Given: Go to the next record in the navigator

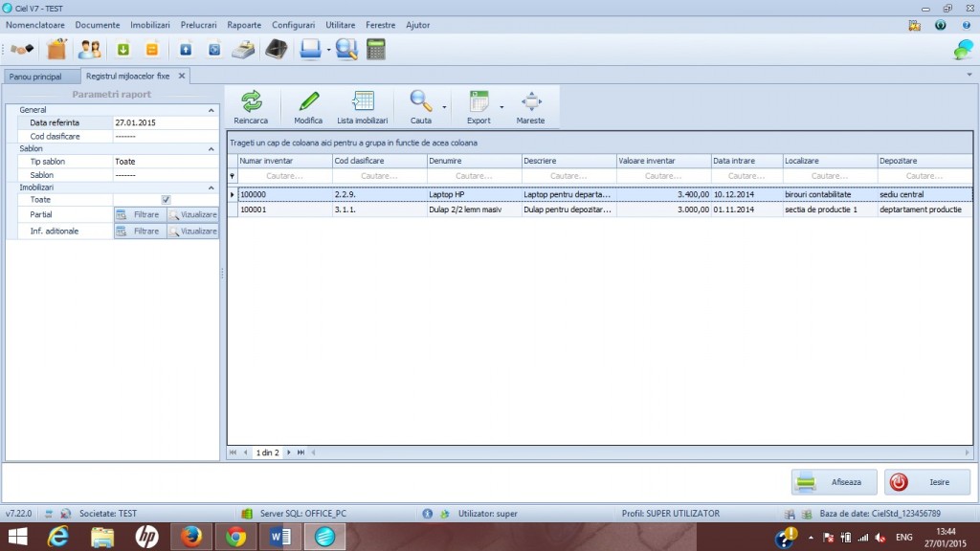Looking at the screenshot, I should point(289,452).
